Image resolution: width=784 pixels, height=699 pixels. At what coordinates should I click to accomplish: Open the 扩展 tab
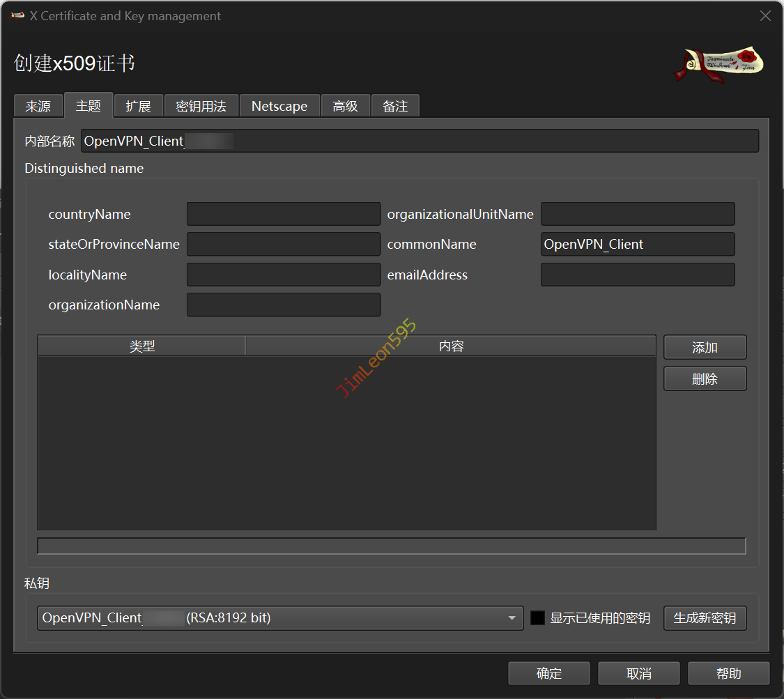pyautogui.click(x=138, y=106)
